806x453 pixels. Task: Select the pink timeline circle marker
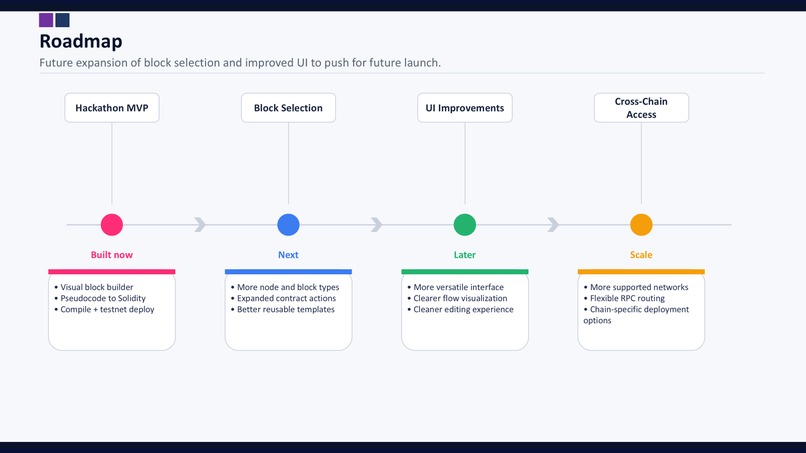(112, 225)
